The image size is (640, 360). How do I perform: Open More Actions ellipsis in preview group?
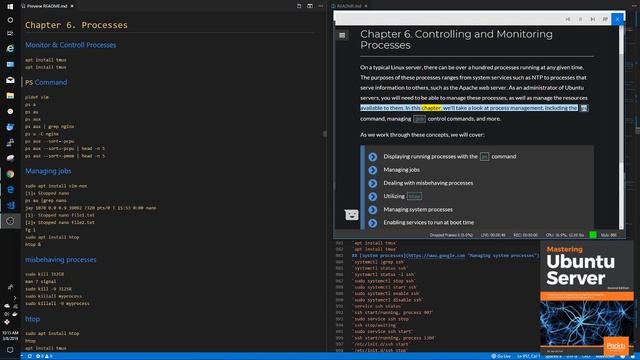tap(321, 6)
